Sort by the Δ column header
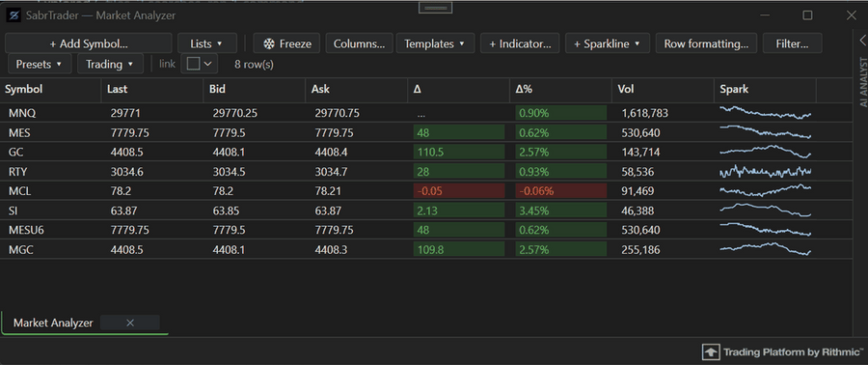 (x=458, y=89)
